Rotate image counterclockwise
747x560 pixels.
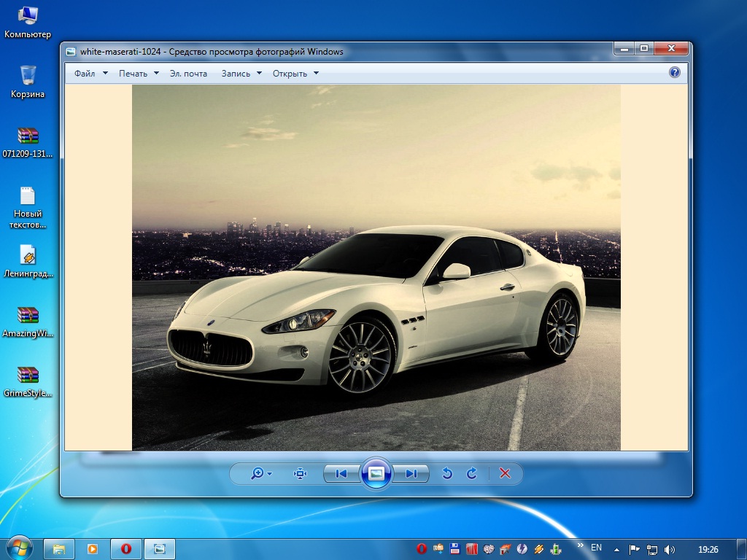click(x=447, y=474)
